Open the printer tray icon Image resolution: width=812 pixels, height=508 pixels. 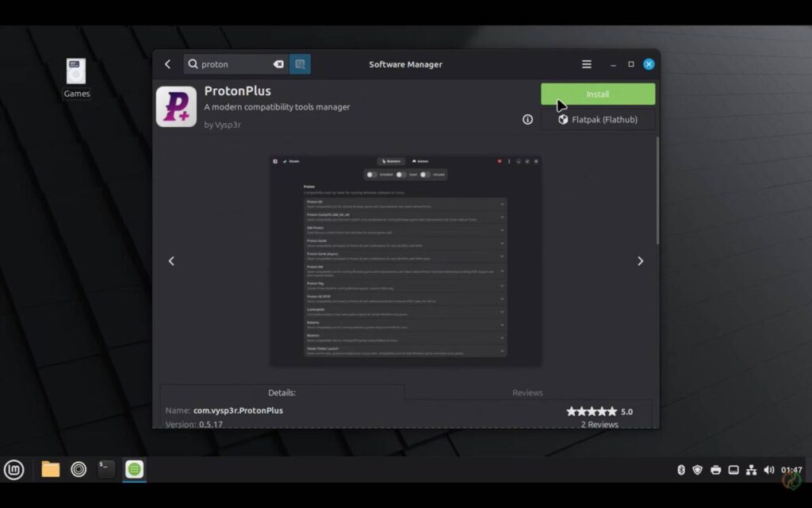pos(716,470)
